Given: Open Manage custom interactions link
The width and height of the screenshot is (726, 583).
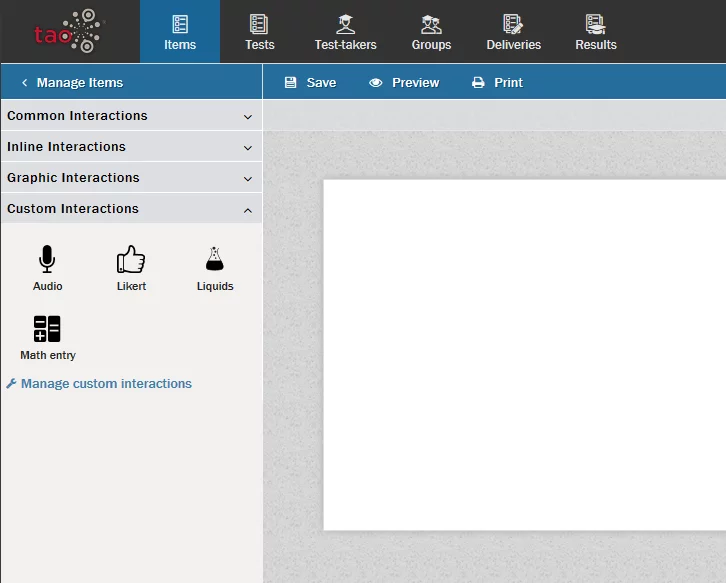Looking at the screenshot, I should [106, 384].
